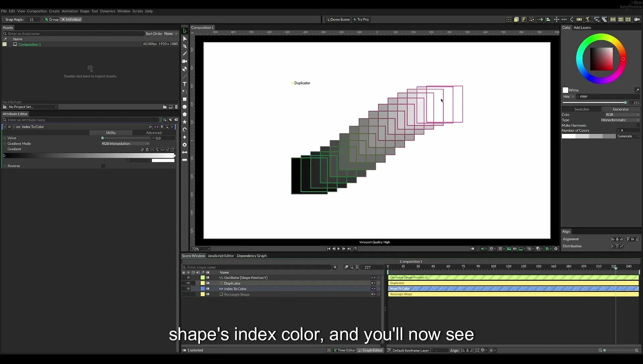Viewport: 643px width, 364px height.
Task: Select the Text tool in toolbar
Action: 185,84
